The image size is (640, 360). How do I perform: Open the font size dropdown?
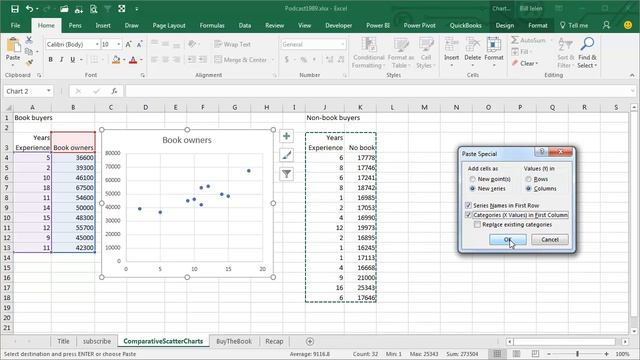tap(119, 44)
